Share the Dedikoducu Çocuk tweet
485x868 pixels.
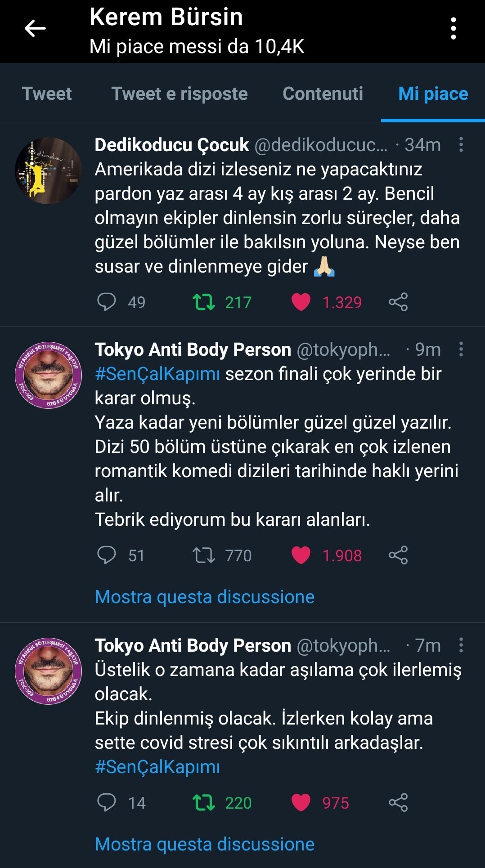(x=398, y=302)
